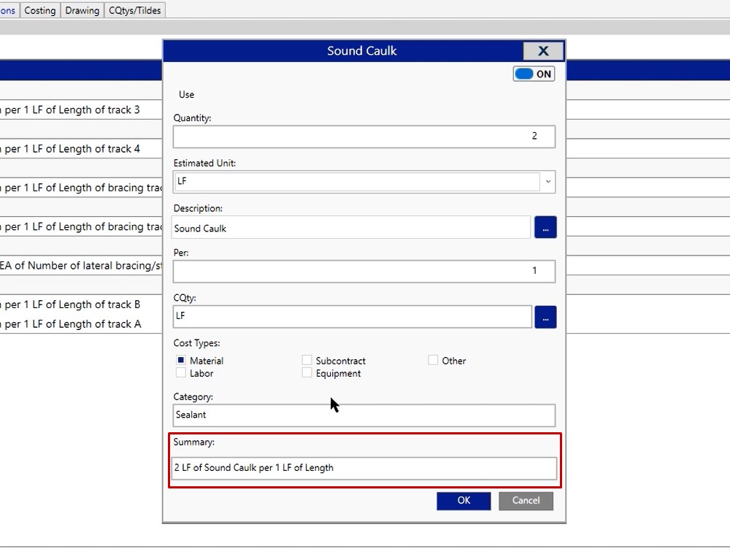Switch to the Costing tab
The height and width of the screenshot is (560, 730).
pos(39,10)
